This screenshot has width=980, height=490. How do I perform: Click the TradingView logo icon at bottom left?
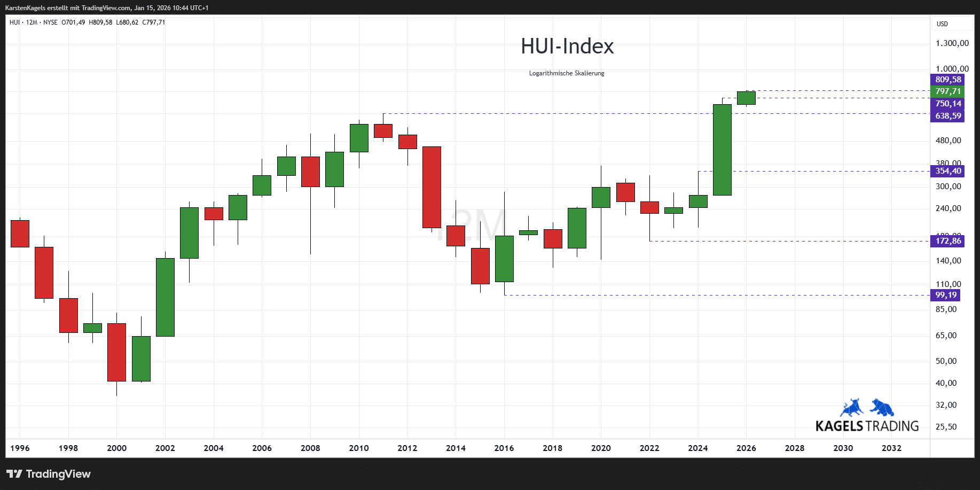14,474
